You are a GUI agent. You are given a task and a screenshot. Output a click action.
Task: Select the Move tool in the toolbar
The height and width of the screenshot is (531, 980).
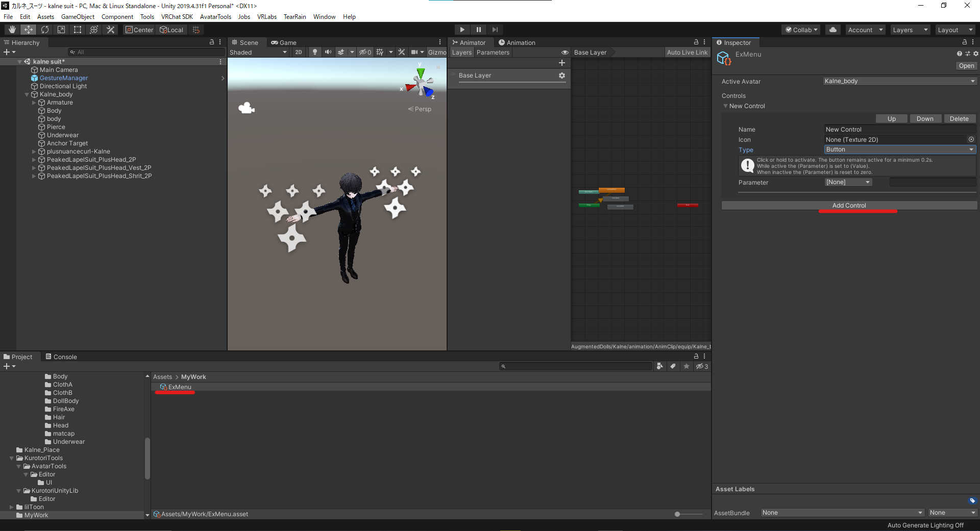coord(28,29)
